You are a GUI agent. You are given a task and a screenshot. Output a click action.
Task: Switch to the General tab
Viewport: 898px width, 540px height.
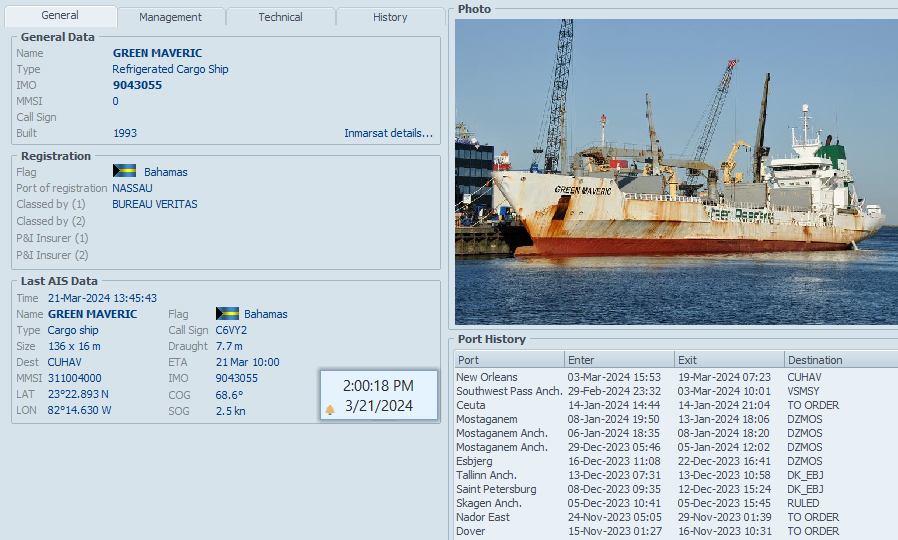tap(60, 15)
